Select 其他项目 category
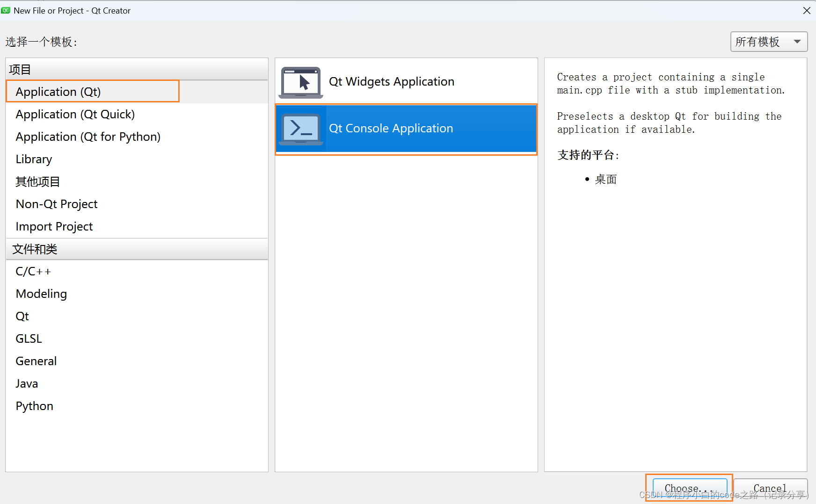Image resolution: width=816 pixels, height=504 pixels. point(137,181)
